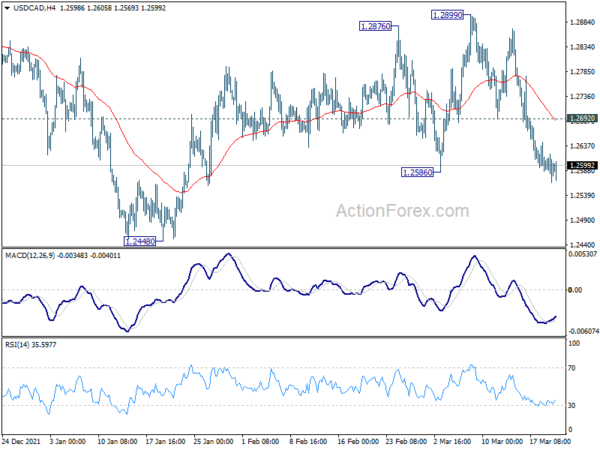
Task: Click the 1.26370 price axis value
Action: (x=582, y=146)
